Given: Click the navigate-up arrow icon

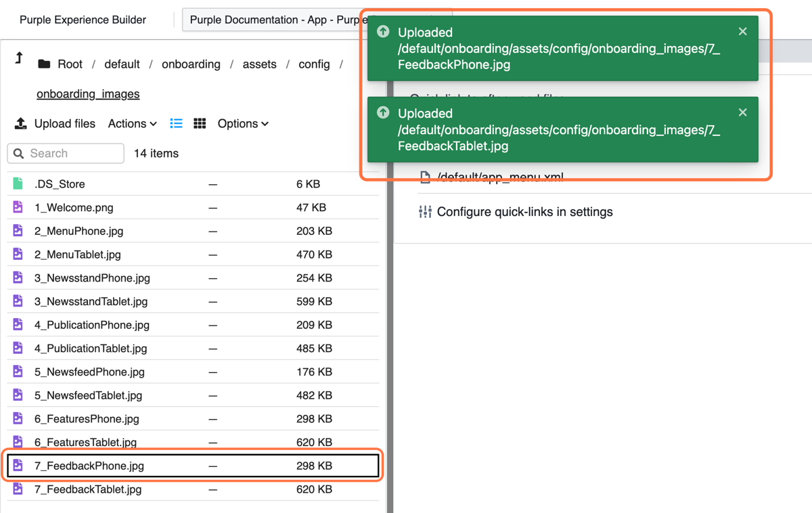Looking at the screenshot, I should tap(19, 58).
